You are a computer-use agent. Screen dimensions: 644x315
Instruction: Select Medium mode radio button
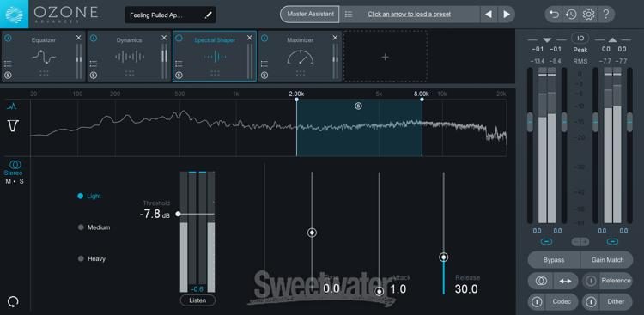click(81, 227)
